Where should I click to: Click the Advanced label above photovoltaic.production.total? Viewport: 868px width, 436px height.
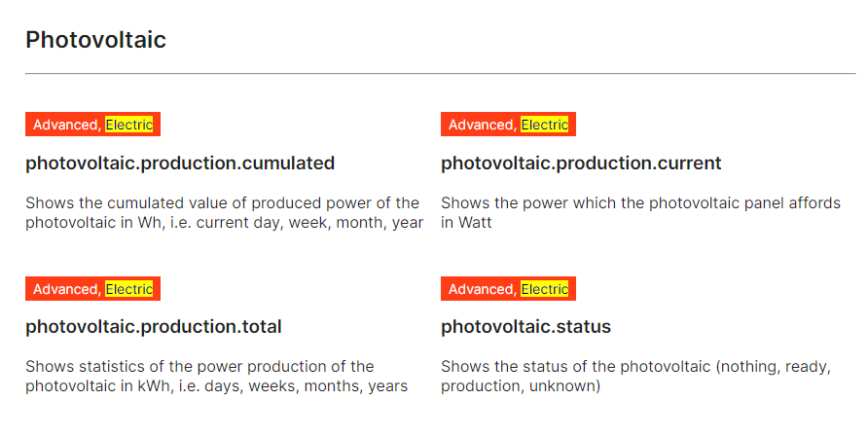65,289
